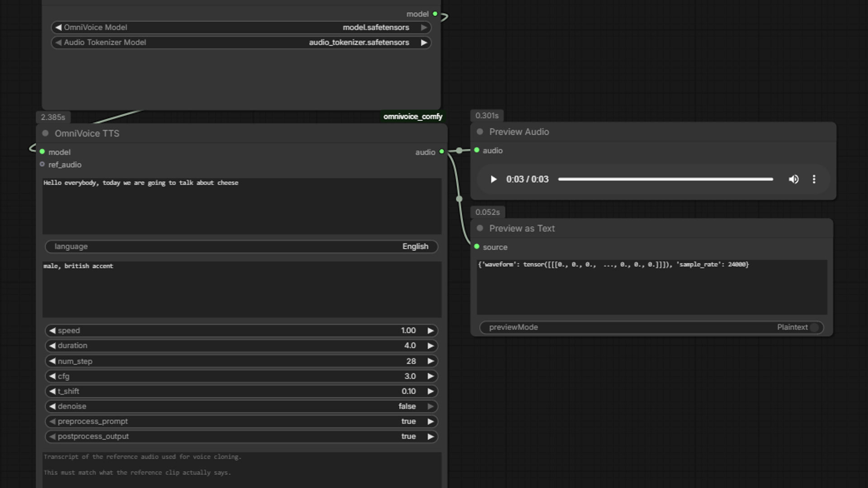Collapse the Preview as Text node dot
The width and height of the screenshot is (868, 488).
tap(480, 228)
